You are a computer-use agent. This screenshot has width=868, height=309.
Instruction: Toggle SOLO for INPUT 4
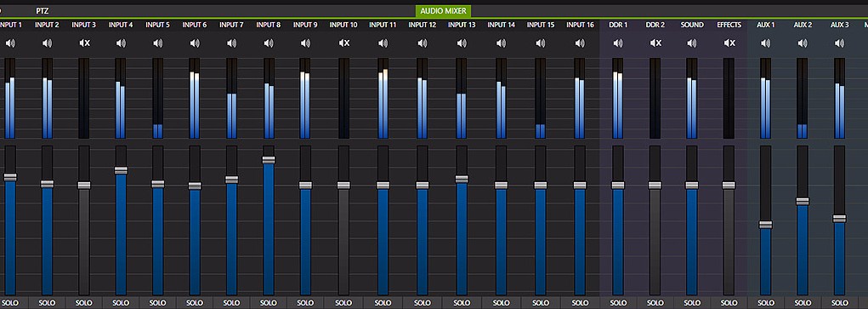121,303
